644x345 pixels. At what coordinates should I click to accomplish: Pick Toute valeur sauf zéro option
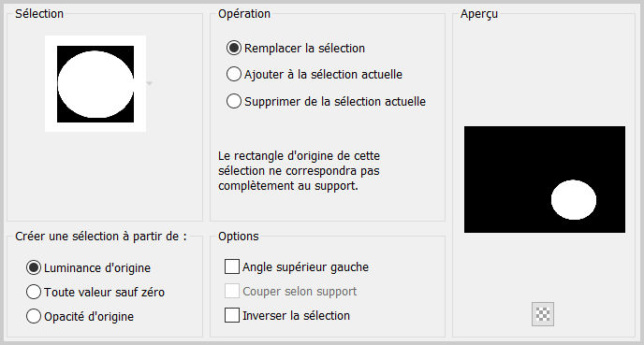pos(34,292)
